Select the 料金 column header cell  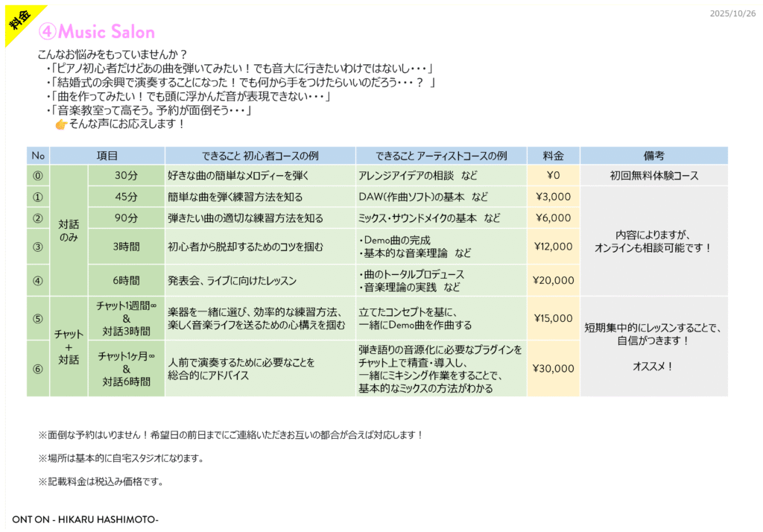pyautogui.click(x=553, y=156)
